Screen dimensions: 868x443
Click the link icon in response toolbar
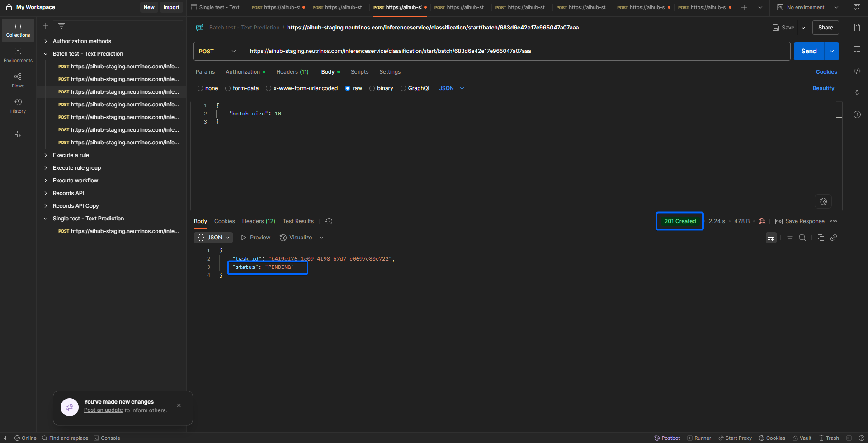tap(834, 238)
